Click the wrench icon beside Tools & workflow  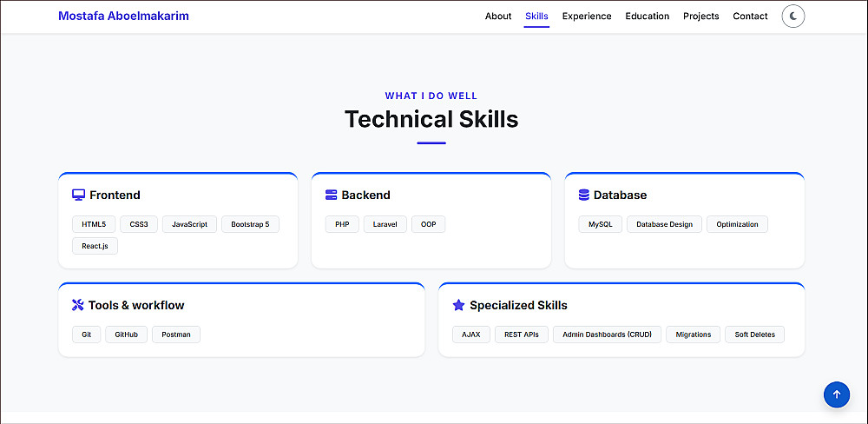point(78,305)
